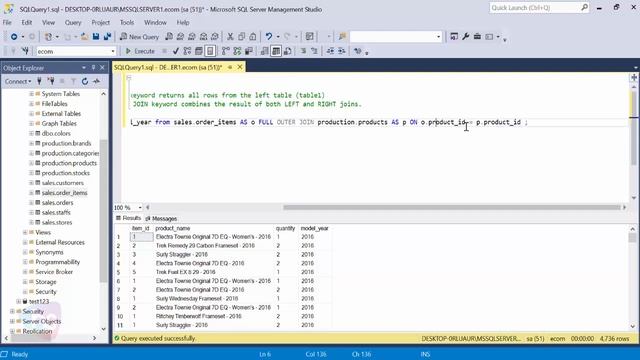Click the editor horizontal scrollbar thumb
The image size is (640, 360).
pyautogui.click(x=452, y=207)
